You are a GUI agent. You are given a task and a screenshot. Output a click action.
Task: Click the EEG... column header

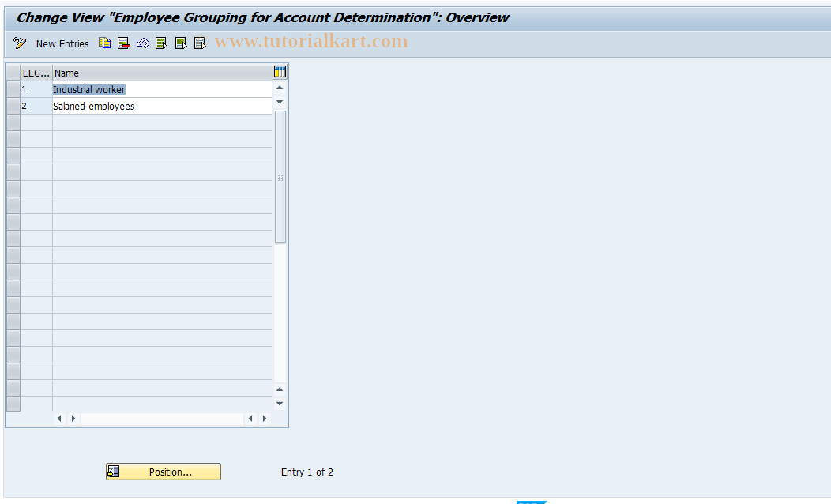tap(36, 73)
